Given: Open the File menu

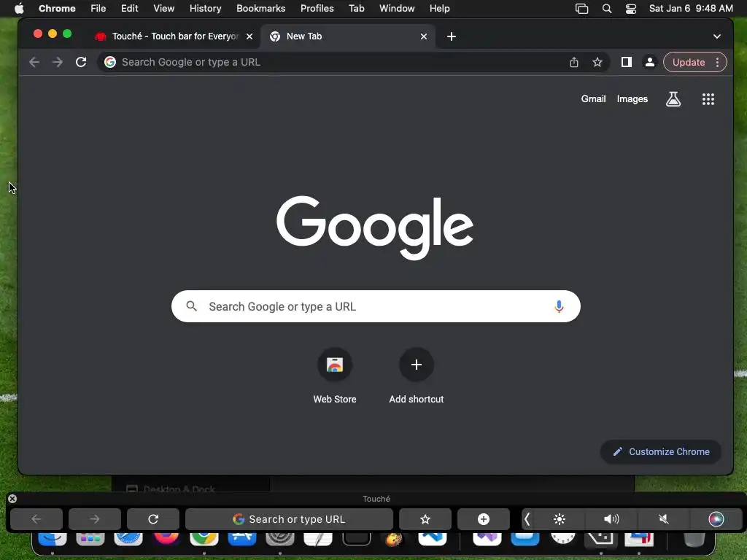Looking at the screenshot, I should 98,9.
